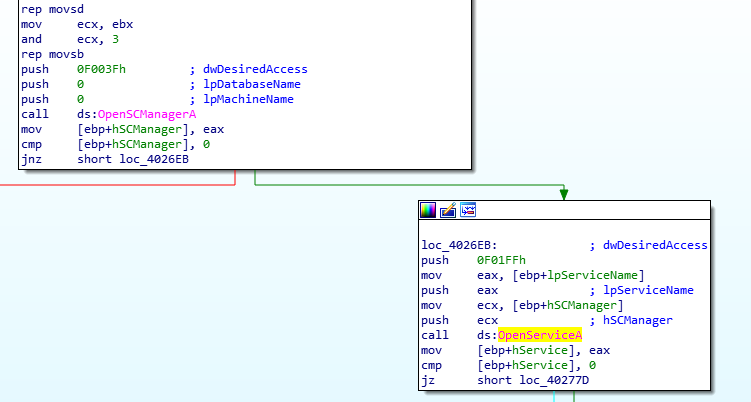
Task: Click the green true-branch edge arrow
Action: click(x=564, y=193)
